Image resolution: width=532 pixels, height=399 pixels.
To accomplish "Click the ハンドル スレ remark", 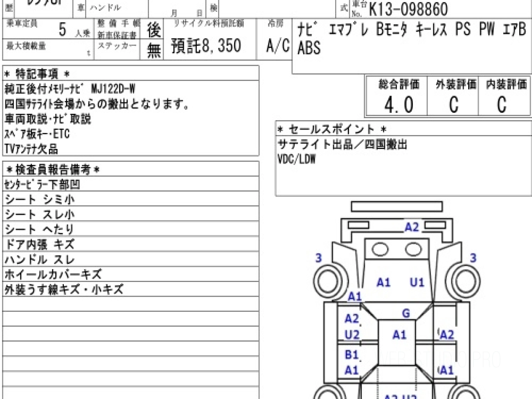I will point(39,260).
